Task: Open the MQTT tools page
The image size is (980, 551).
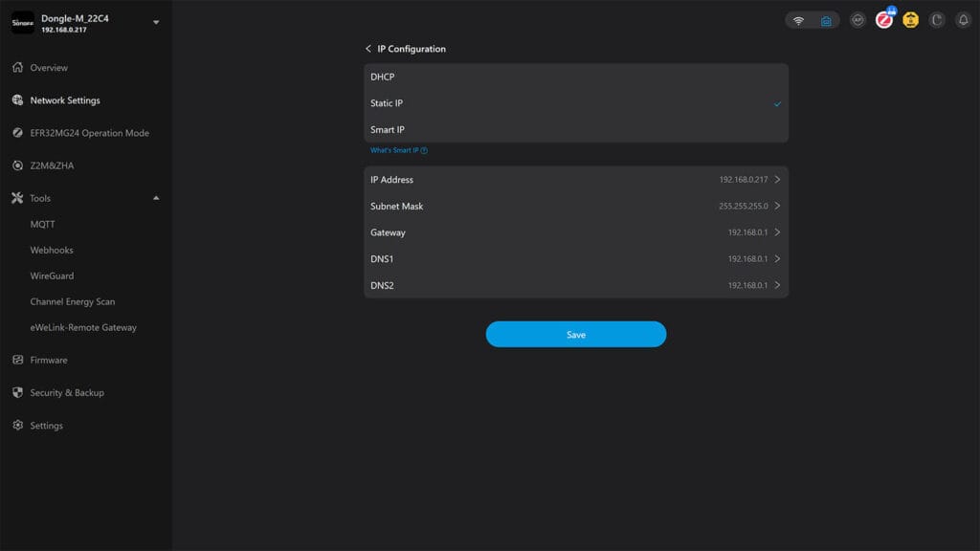Action: 44,224
